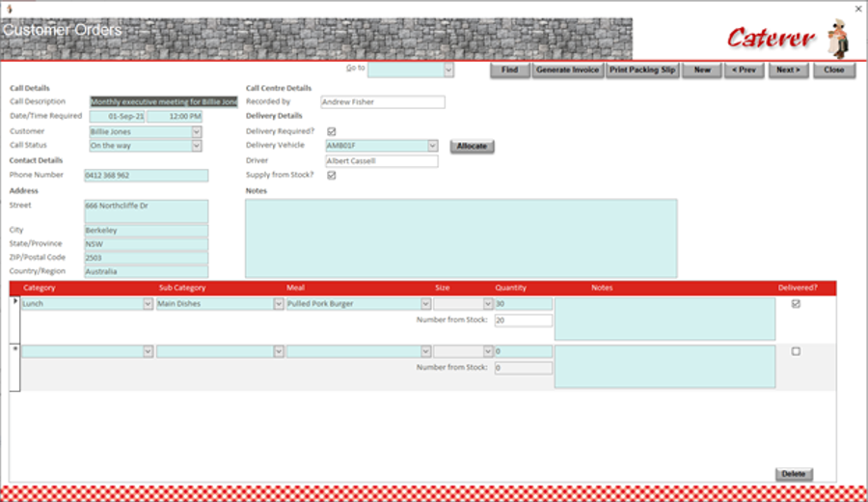This screenshot has height=502, width=868.
Task: Click the Driver field Albert Cassell
Action: (x=381, y=160)
